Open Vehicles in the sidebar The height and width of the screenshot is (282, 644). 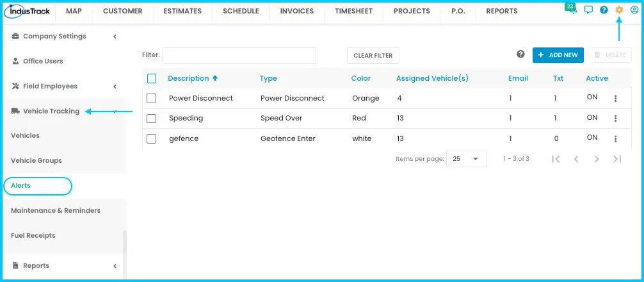26,136
